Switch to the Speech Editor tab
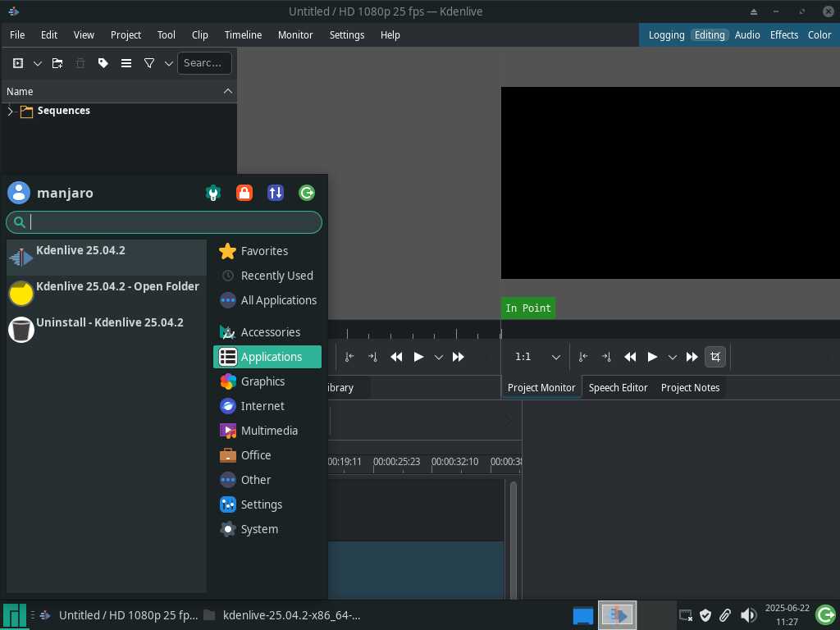840x630 pixels. click(x=618, y=387)
